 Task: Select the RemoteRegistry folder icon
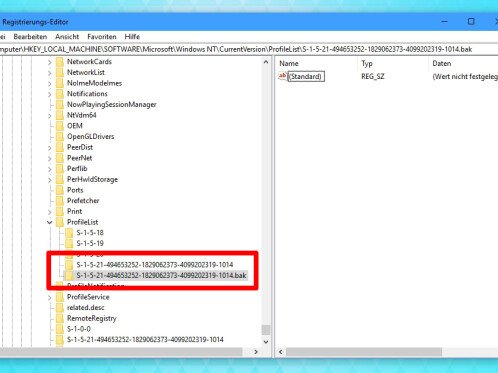pos(60,318)
